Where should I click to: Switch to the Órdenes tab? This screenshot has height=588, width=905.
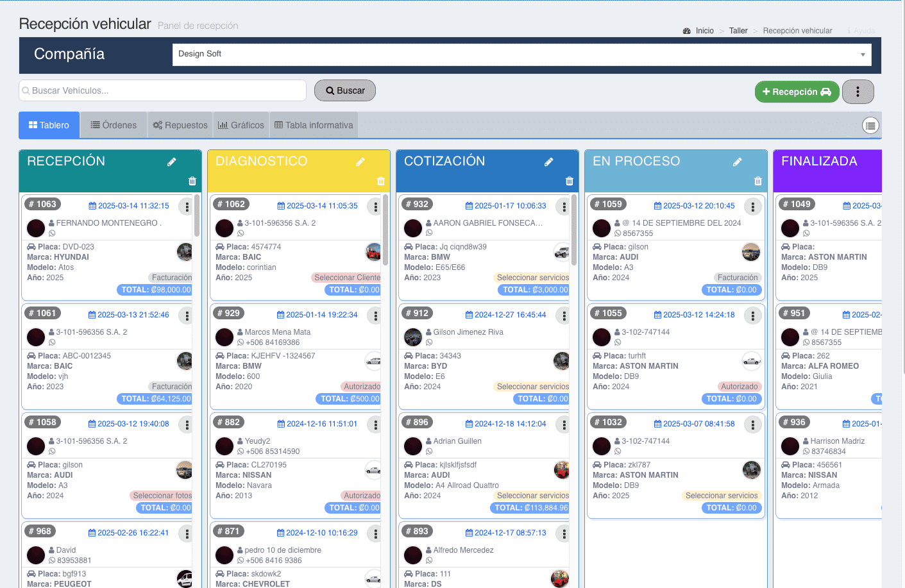114,125
